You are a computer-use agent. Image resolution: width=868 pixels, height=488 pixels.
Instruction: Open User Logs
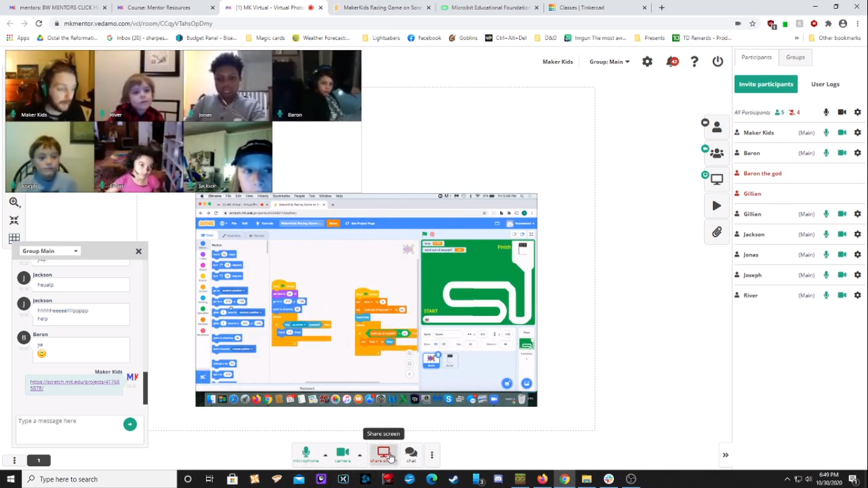coord(825,84)
